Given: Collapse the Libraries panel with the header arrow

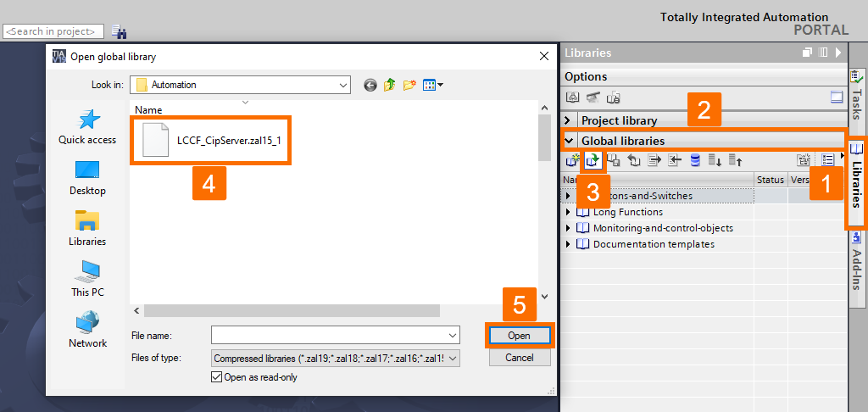Looking at the screenshot, I should (x=838, y=53).
